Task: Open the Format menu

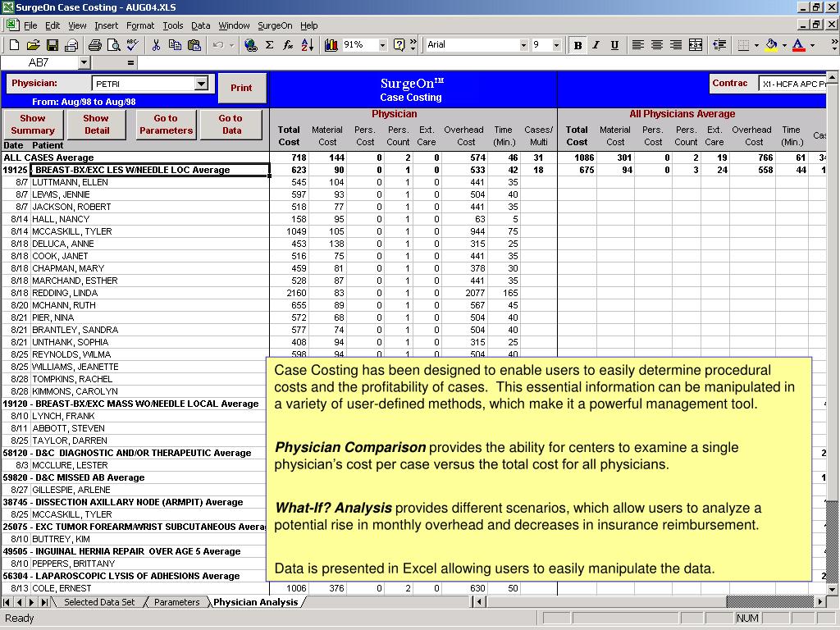Action: pos(139,25)
